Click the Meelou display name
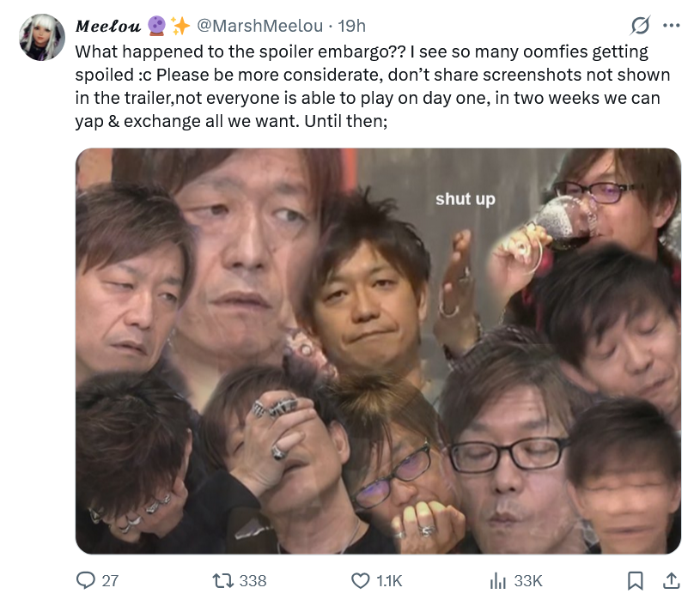 (108, 26)
